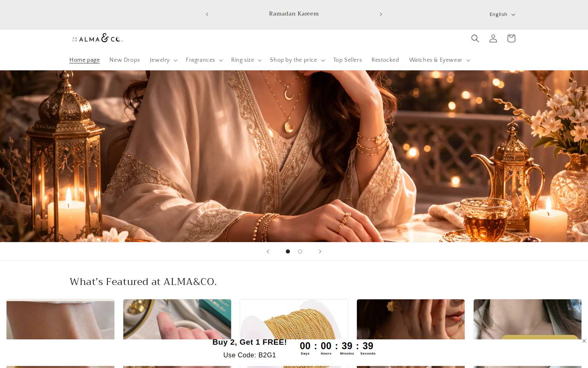The width and height of the screenshot is (588, 368).
Task: Click the countdown minutes value
Action: click(347, 346)
